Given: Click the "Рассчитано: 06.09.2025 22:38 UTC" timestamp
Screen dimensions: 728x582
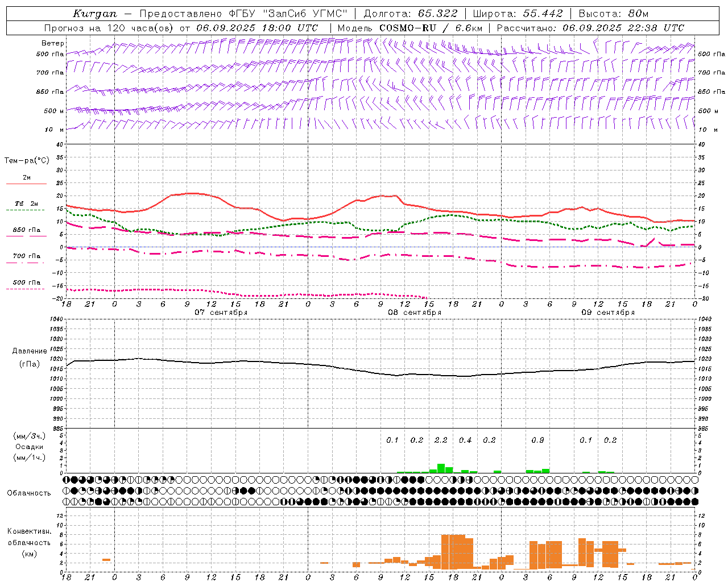Looking at the screenshot, I should click(590, 28).
